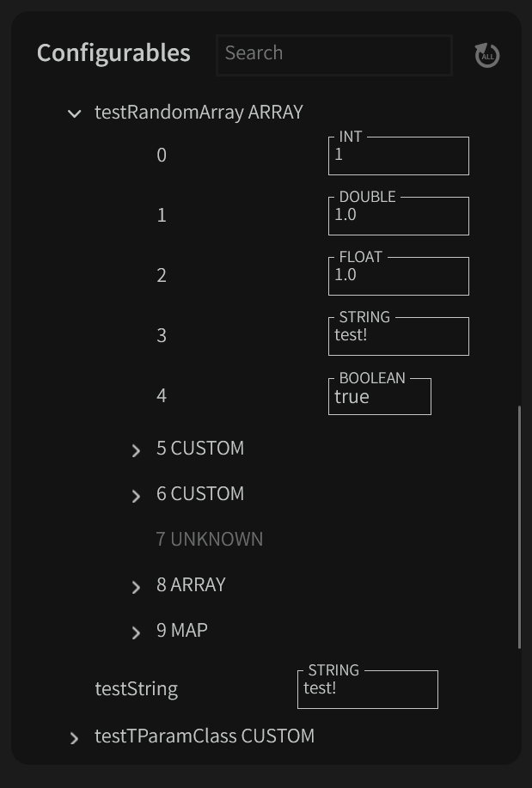Click the testString label

(x=137, y=688)
